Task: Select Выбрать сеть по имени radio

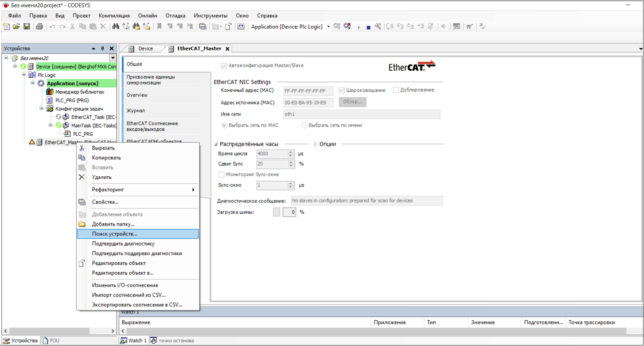Action: click(x=304, y=126)
